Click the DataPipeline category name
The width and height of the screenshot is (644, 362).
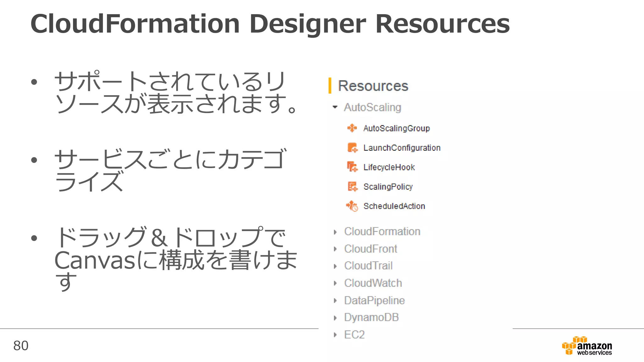coord(375,301)
